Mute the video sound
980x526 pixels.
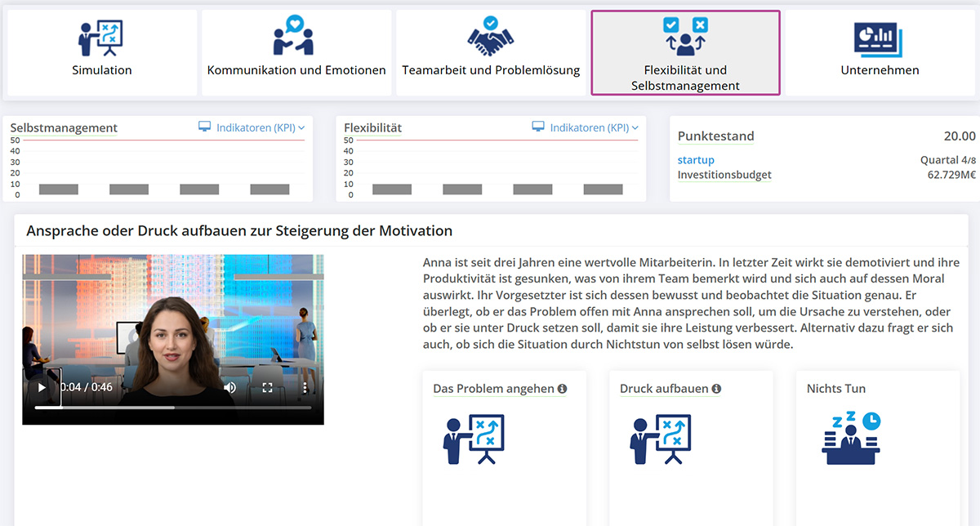coord(230,388)
